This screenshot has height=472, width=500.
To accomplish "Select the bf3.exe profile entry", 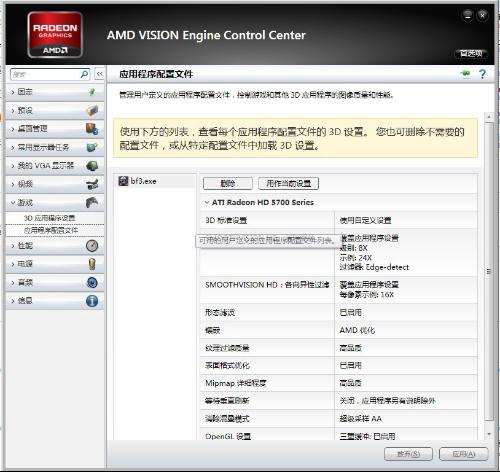I will tap(155, 181).
